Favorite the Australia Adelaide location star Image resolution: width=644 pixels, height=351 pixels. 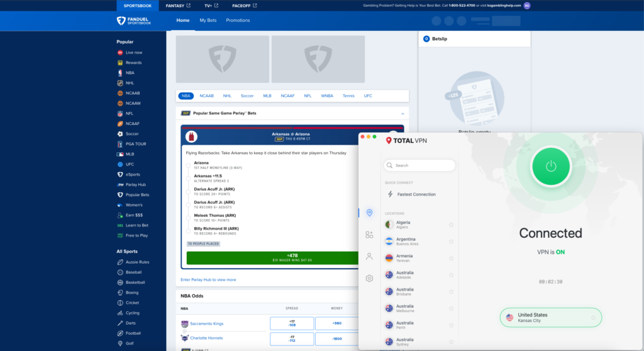tap(451, 275)
